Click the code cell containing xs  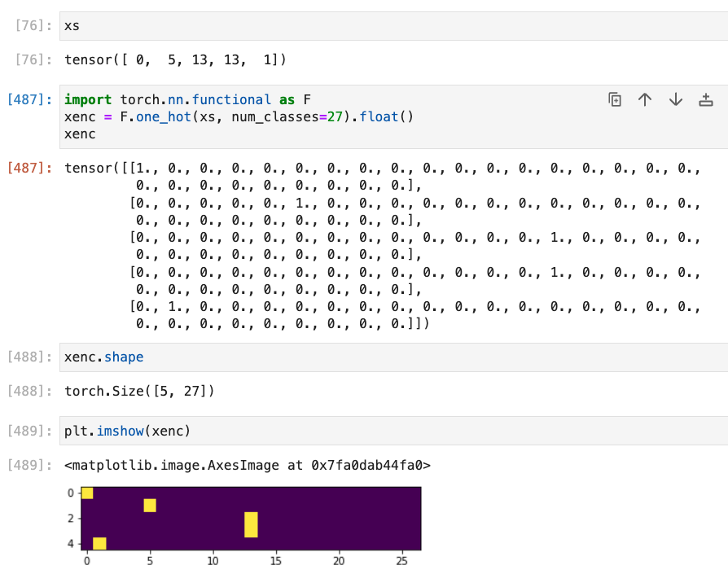pyautogui.click(x=393, y=26)
